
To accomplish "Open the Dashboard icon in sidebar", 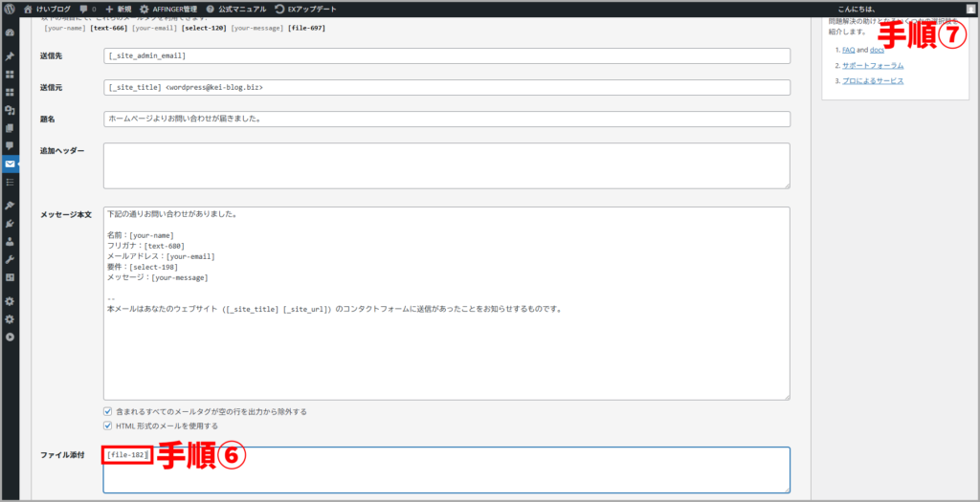I will pos(11,33).
